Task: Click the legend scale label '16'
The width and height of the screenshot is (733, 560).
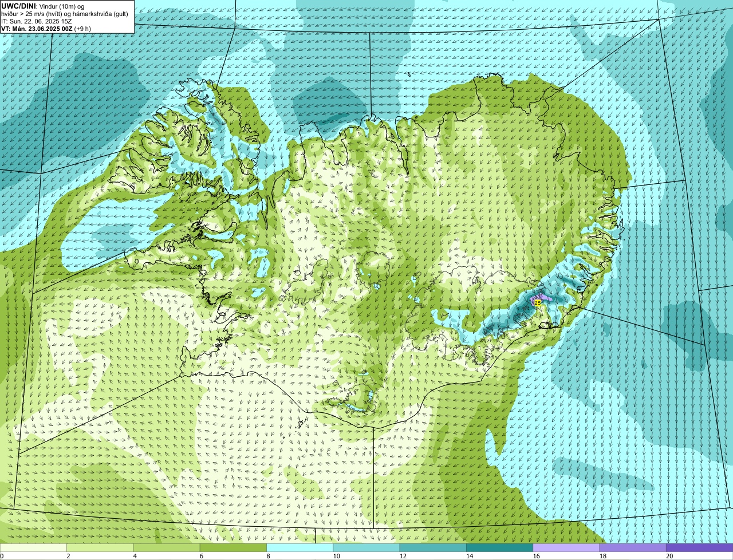Action: 536,556
